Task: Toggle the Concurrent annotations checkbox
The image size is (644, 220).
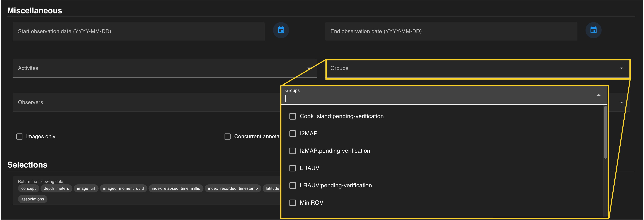Action: [228, 136]
